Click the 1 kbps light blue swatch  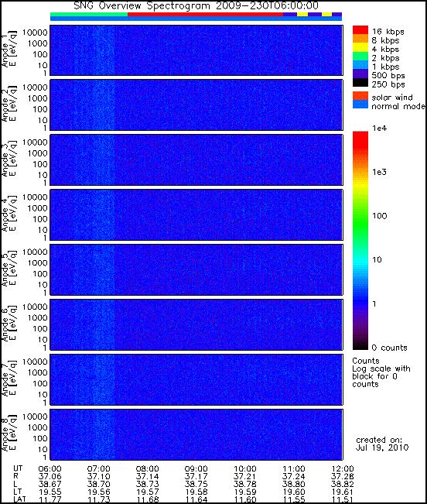(360, 64)
